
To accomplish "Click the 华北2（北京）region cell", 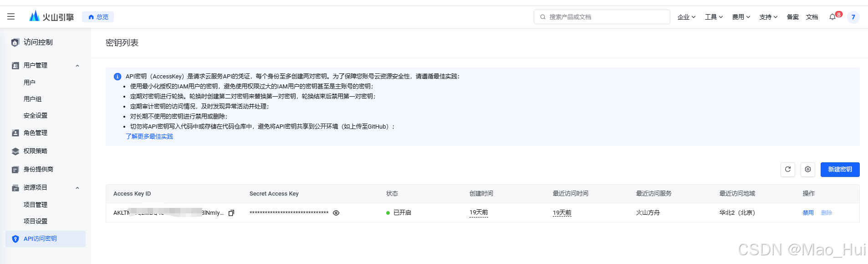I will tap(737, 212).
